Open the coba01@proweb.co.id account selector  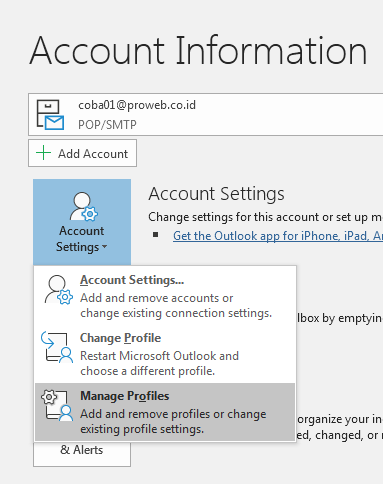pyautogui.click(x=206, y=115)
